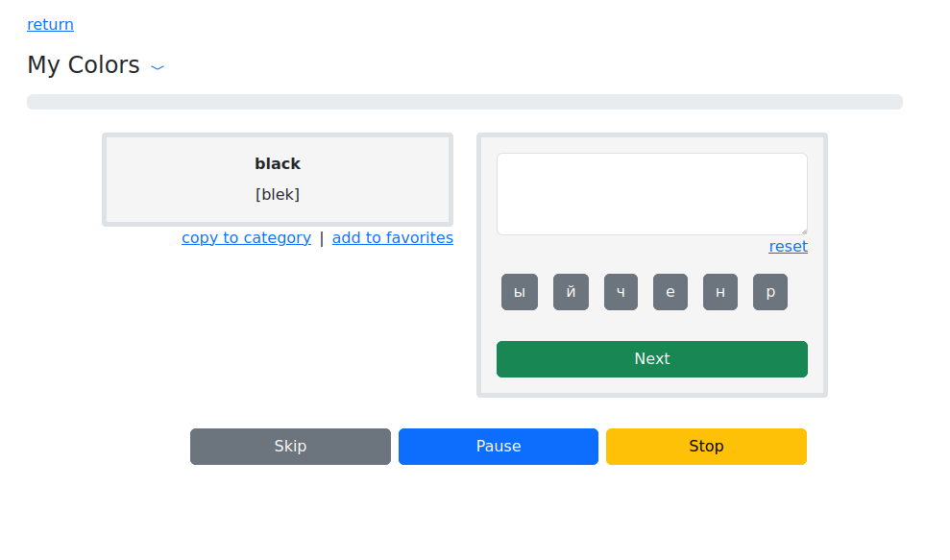Pick the 'р' letter tile
The width and height of the screenshot is (950, 560).
[770, 292]
